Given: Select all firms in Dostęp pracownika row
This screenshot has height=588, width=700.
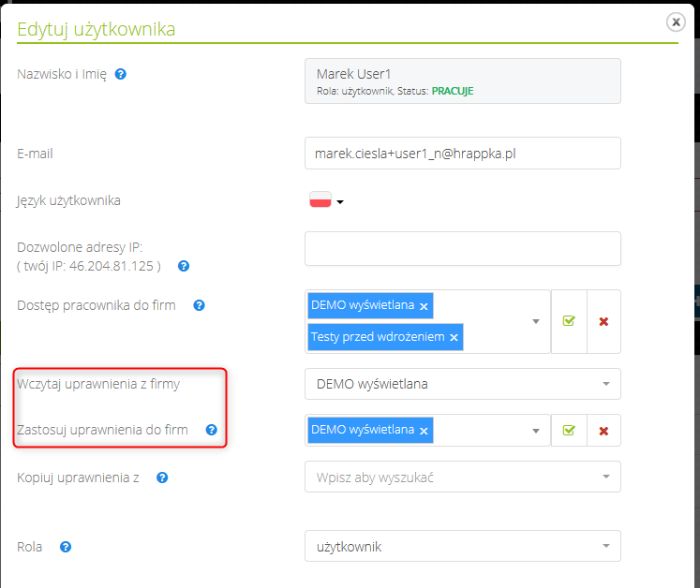Looking at the screenshot, I should point(569,321).
